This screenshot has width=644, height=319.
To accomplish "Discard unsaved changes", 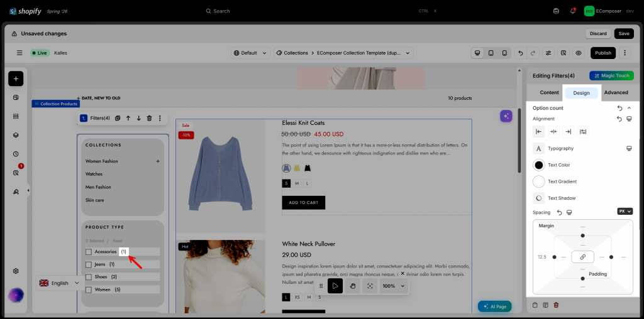I will [x=598, y=34].
